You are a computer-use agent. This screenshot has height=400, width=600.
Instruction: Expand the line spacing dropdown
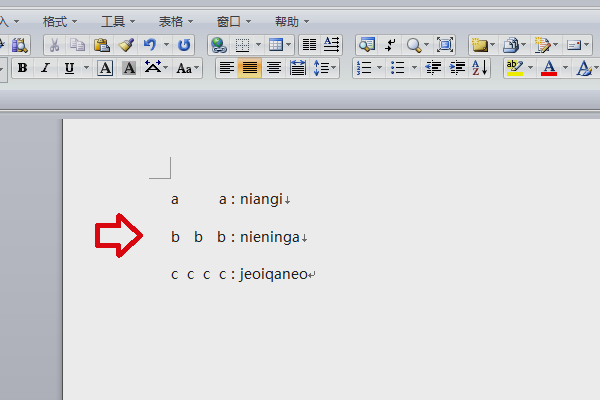point(336,68)
